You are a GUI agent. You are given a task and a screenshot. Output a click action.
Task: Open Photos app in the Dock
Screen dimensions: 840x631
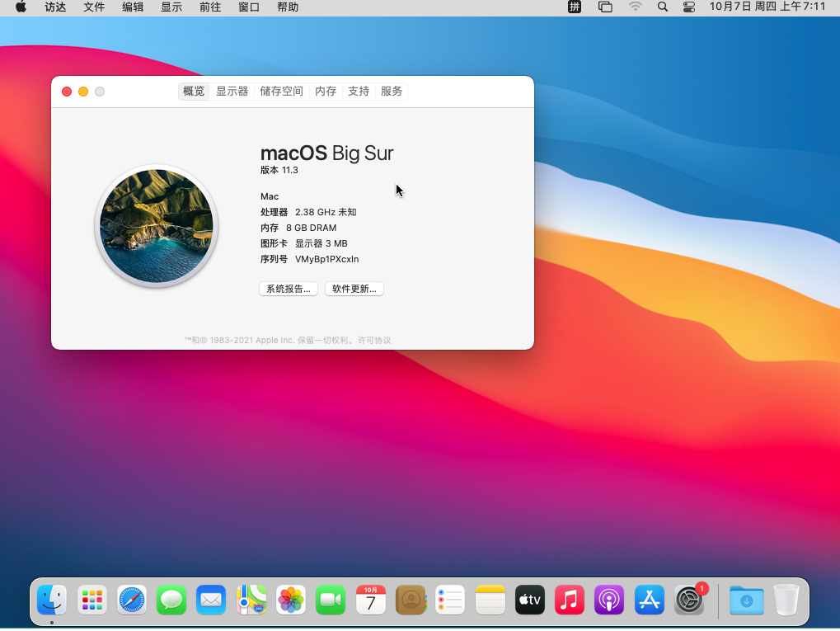(291, 600)
